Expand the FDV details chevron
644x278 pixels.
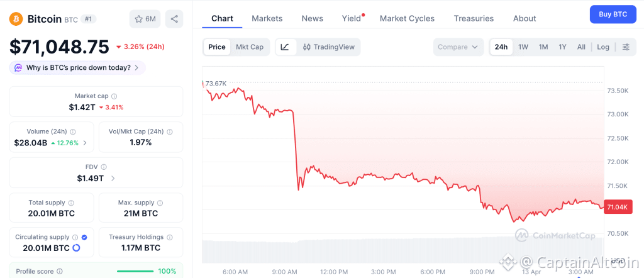(x=113, y=179)
